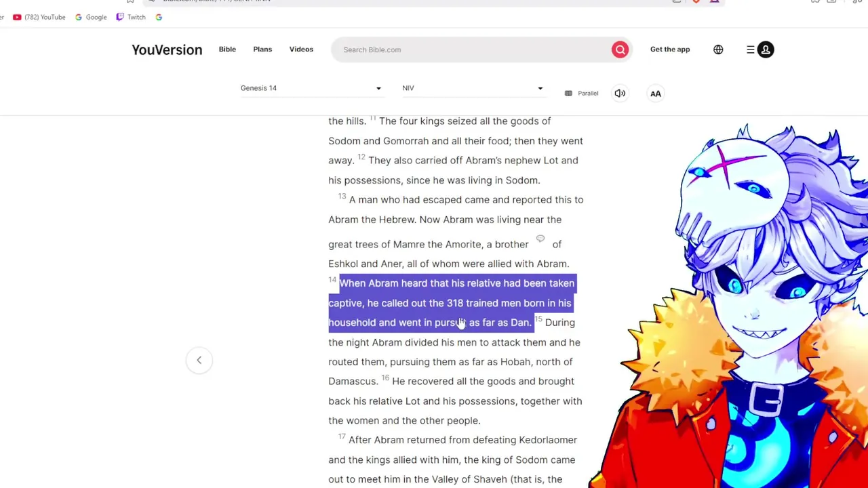Open the Videos nav tab

click(301, 49)
